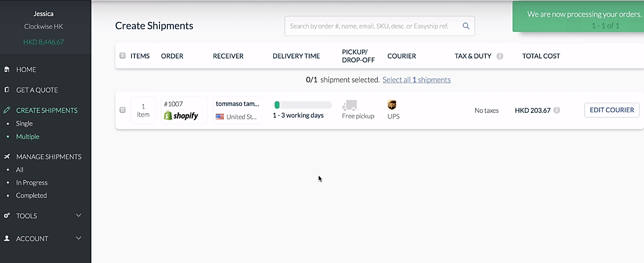This screenshot has width=644, height=263.
Task: Tick the select-all checkbox in table header
Action: [x=123, y=56]
